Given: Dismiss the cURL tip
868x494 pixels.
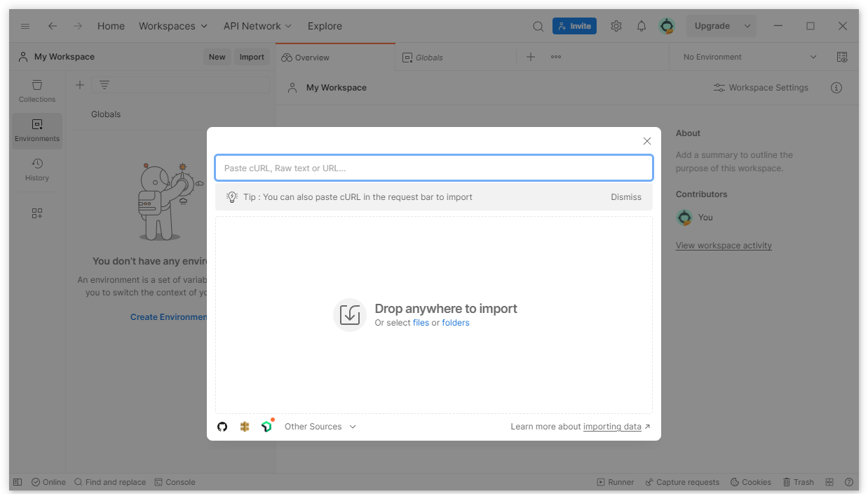Looking at the screenshot, I should coord(625,197).
